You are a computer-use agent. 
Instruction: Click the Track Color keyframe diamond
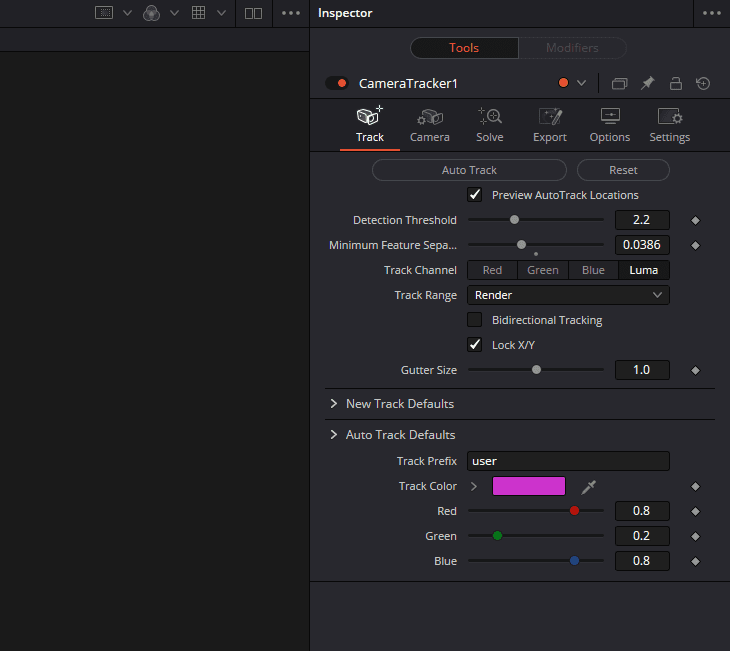coord(696,487)
